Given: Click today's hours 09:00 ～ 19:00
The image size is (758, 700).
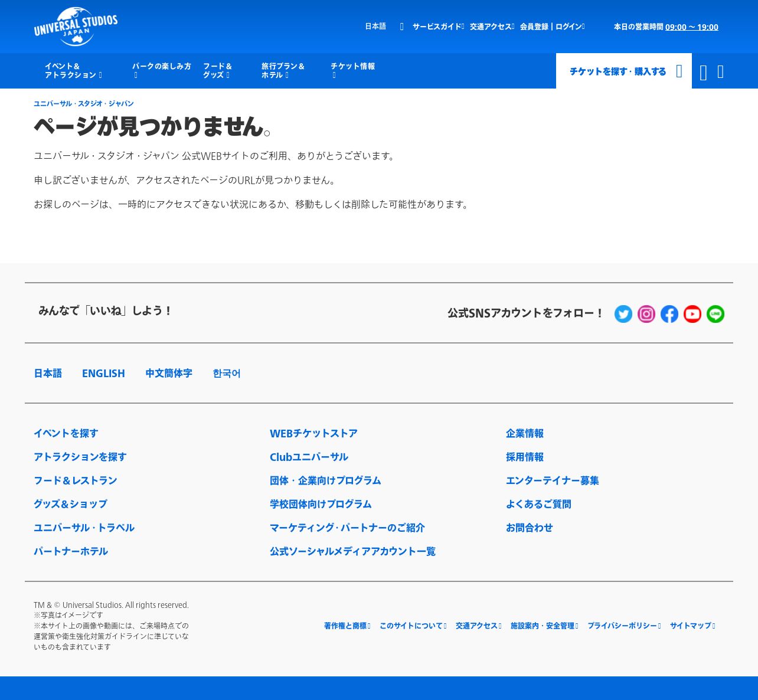Looking at the screenshot, I should point(692,27).
